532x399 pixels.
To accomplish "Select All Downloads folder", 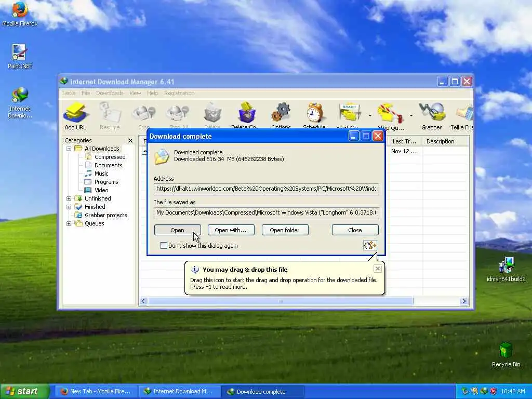I will pyautogui.click(x=102, y=149).
